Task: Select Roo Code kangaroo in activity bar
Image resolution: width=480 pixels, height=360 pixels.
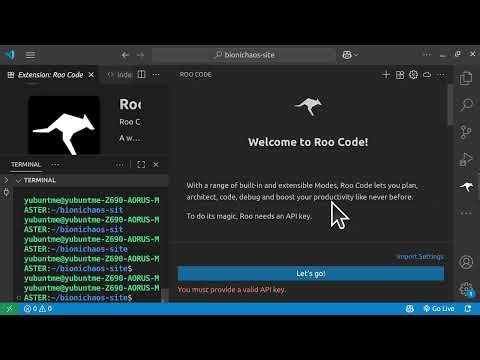Action: pos(467,187)
